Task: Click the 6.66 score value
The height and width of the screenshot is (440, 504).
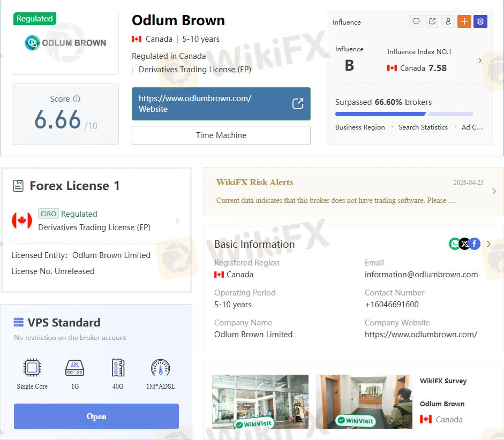Action: (57, 119)
